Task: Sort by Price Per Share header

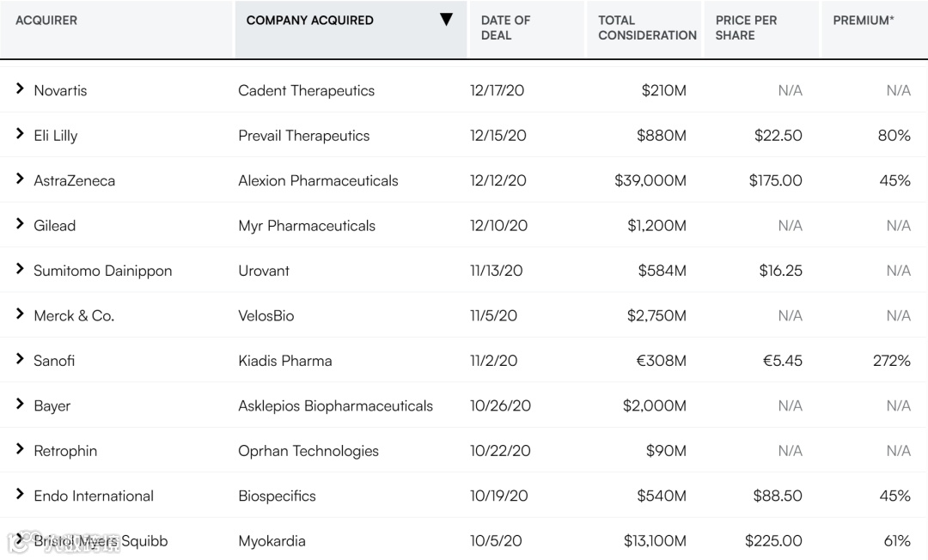Action: coord(746,27)
